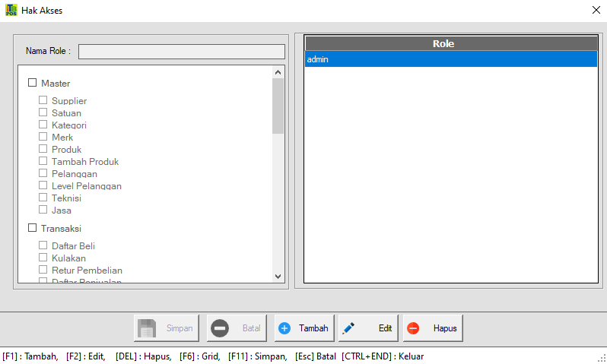Tick the Tambah Produk checkbox

tap(43, 161)
